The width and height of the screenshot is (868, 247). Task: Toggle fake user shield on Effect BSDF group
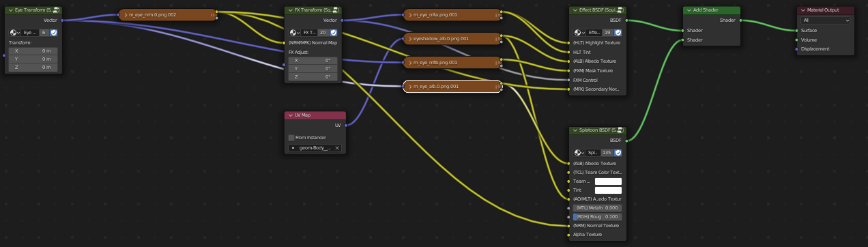click(618, 32)
